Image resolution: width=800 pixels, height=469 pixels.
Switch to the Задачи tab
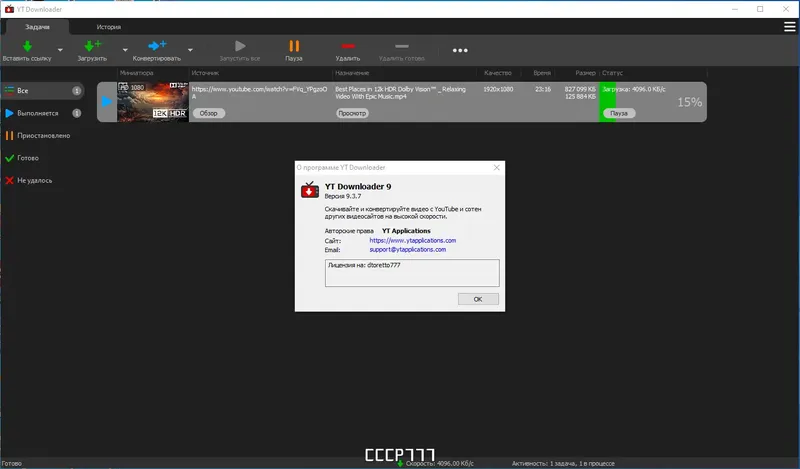[37, 27]
